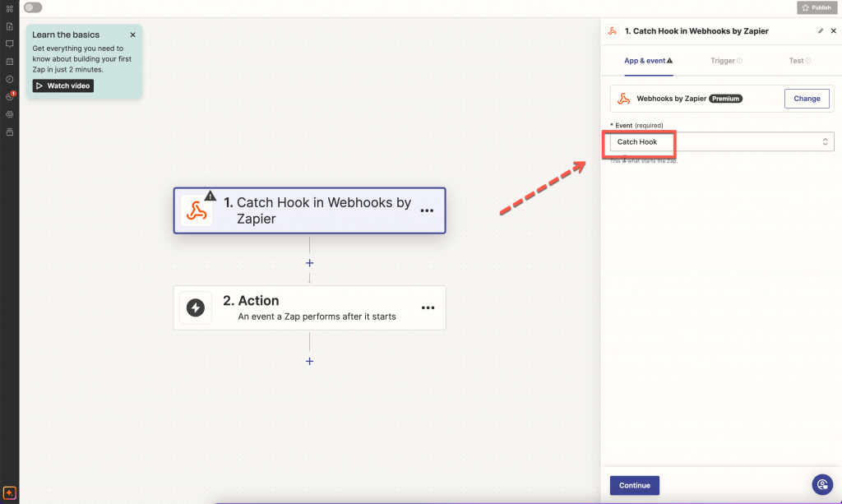This screenshot has width=842, height=504.
Task: Add a step between trigger and action
Action: [x=310, y=263]
